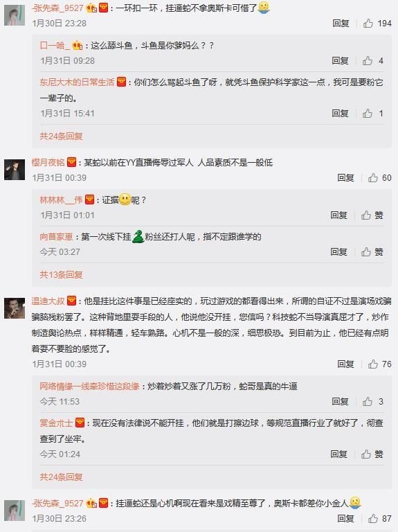Like 张先森_9527's comment with 87 likes
The height and width of the screenshot is (532, 398).
(x=380, y=518)
